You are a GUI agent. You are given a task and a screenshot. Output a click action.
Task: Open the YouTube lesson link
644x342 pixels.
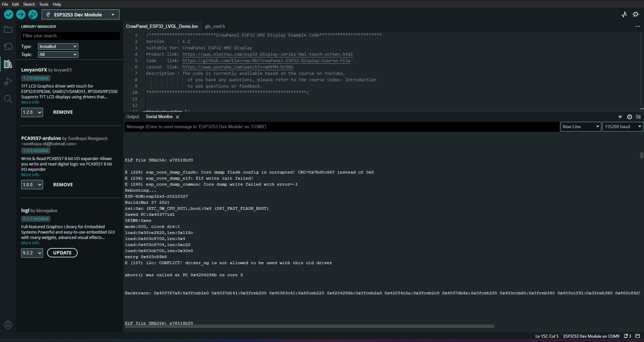point(238,67)
